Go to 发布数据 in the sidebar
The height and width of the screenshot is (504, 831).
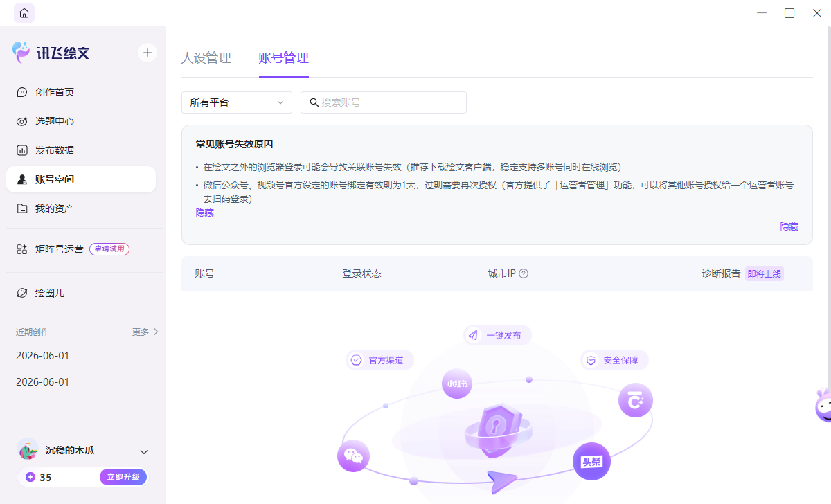81,150
